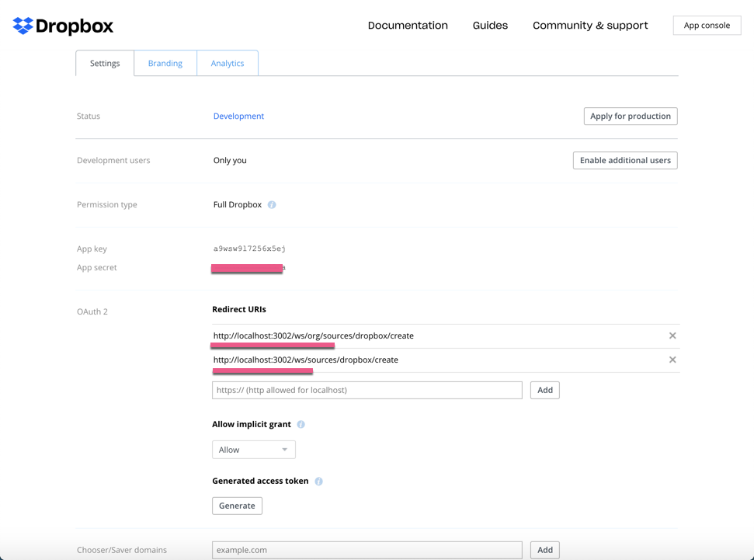The width and height of the screenshot is (754, 560).
Task: Add the redirect URI
Action: coord(545,390)
